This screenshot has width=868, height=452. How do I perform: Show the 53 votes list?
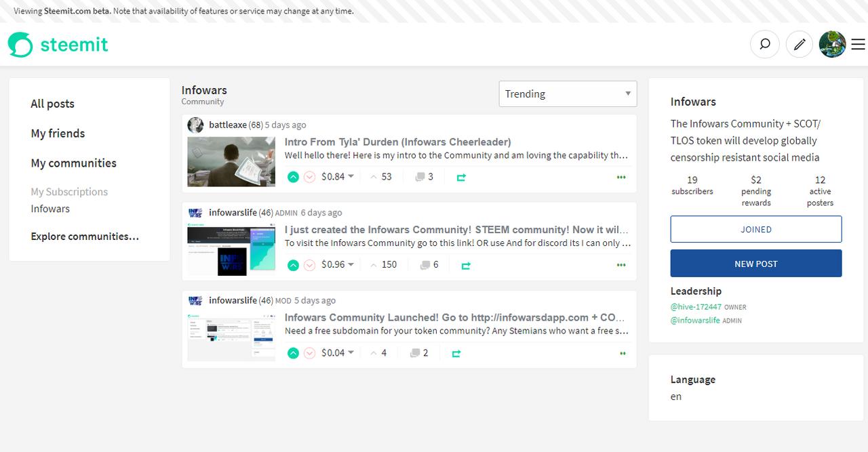click(380, 177)
